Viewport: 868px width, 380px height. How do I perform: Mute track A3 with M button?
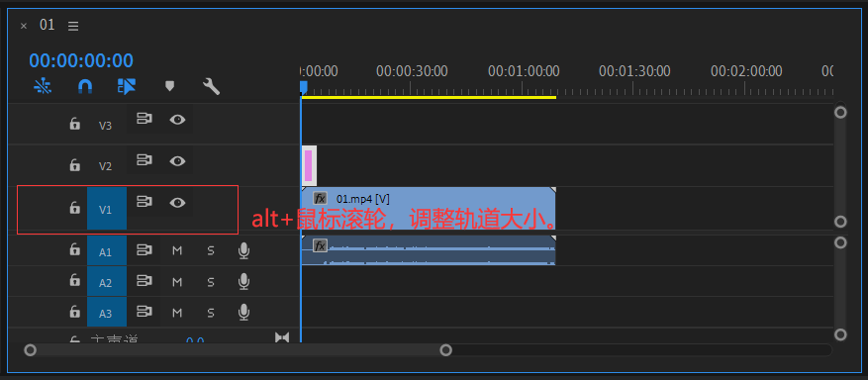click(177, 313)
